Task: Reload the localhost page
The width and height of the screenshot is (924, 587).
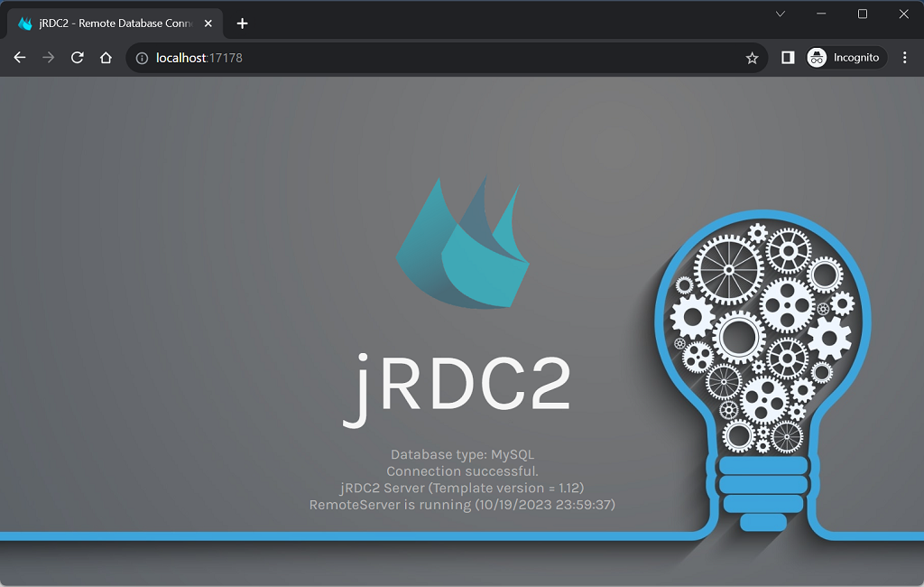Action: pos(78,58)
